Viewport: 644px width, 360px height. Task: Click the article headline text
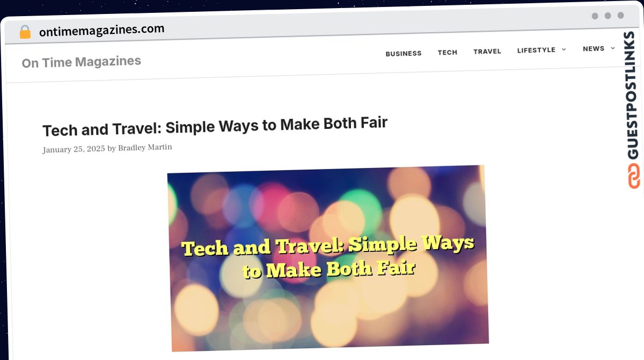click(215, 127)
